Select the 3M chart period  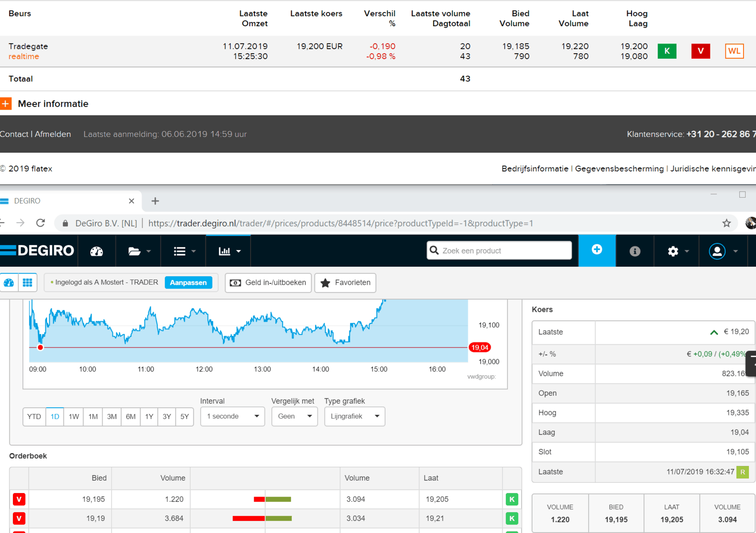pyautogui.click(x=112, y=417)
